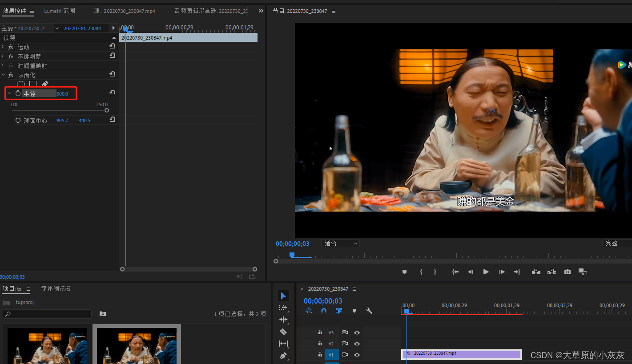Open the clip selector dropdown next to 主要
This screenshot has height=364, width=632.
click(x=57, y=28)
